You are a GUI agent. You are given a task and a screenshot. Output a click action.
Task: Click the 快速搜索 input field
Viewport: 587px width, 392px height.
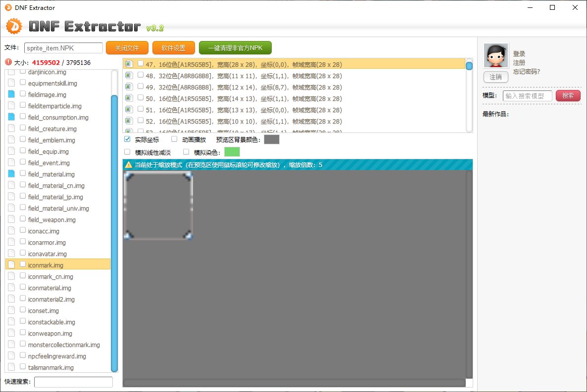[73, 382]
